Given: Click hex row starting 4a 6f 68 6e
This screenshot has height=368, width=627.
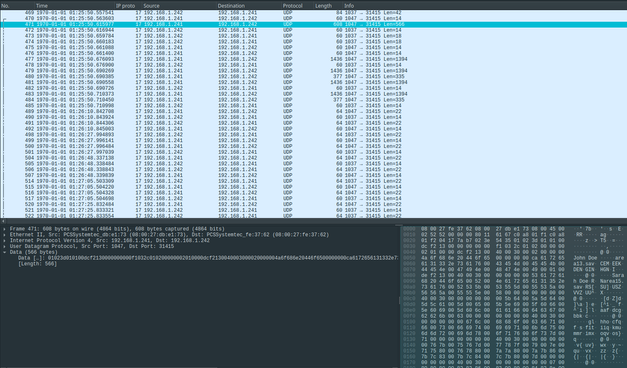Looking at the screenshot, I should (x=493, y=258).
